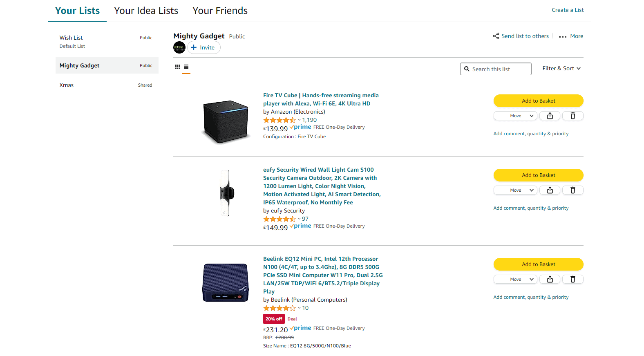Open the More options ellipsis menu
644x356 pixels.
[x=562, y=36]
